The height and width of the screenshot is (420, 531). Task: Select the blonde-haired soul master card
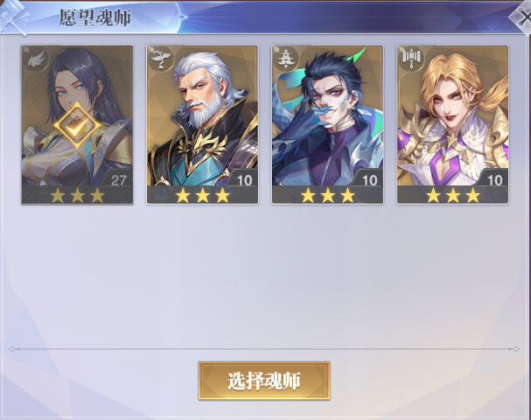coord(453,124)
